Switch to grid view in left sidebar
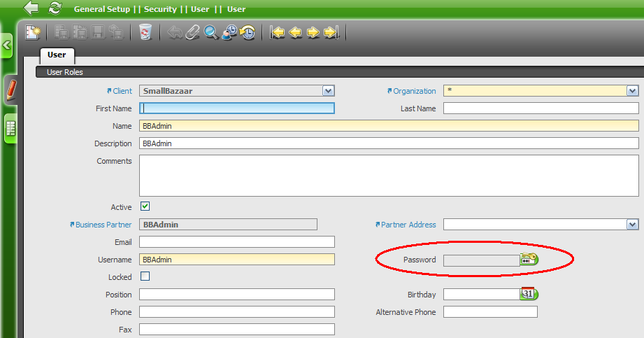Image resolution: width=644 pixels, height=338 pixels. click(x=11, y=129)
